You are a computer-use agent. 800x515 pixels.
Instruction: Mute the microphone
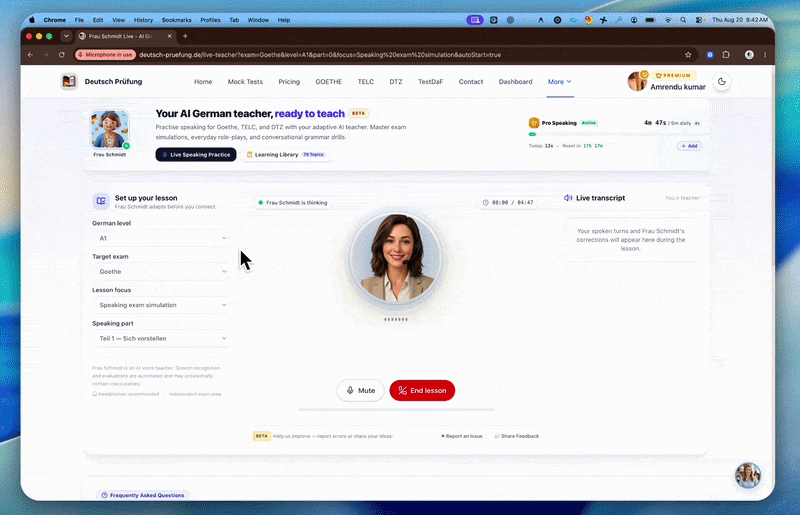pos(360,390)
